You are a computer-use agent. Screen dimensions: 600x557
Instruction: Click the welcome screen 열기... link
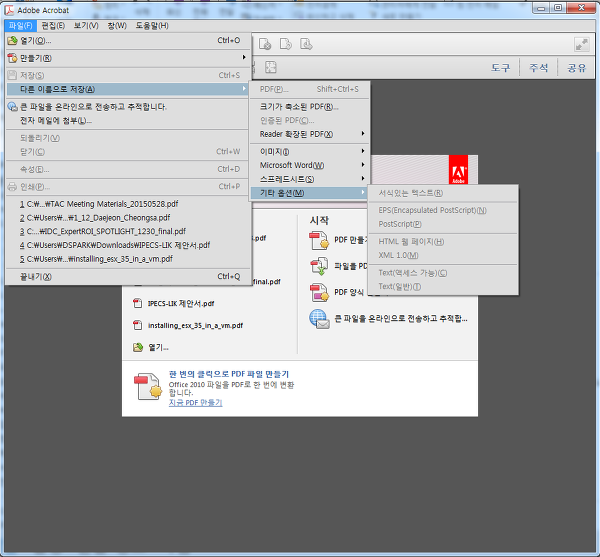(x=158, y=347)
